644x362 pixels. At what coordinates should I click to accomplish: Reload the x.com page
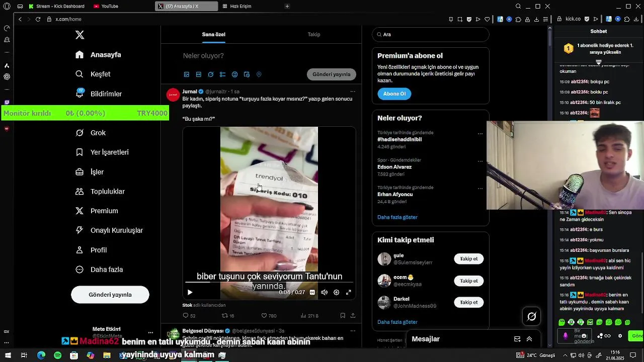(x=38, y=19)
